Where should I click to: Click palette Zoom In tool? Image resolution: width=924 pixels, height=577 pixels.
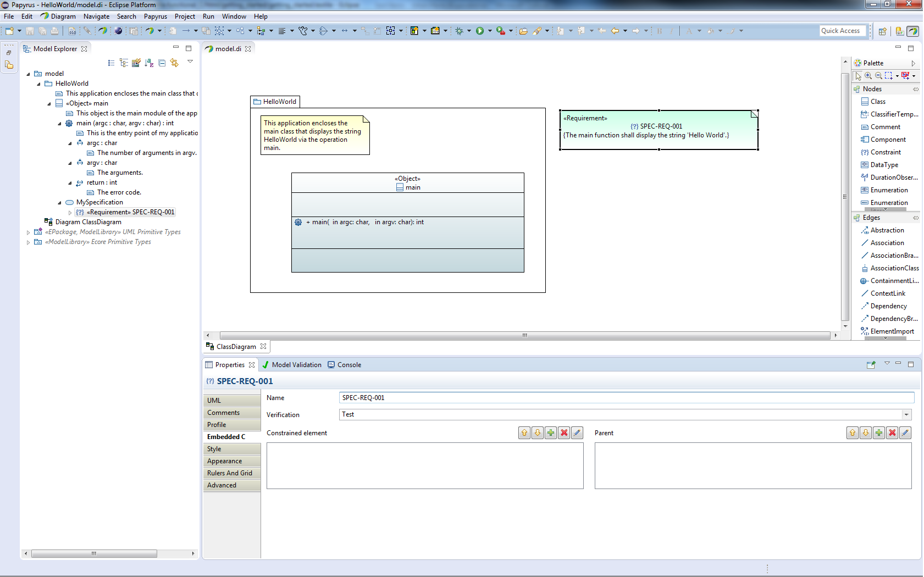click(x=868, y=76)
